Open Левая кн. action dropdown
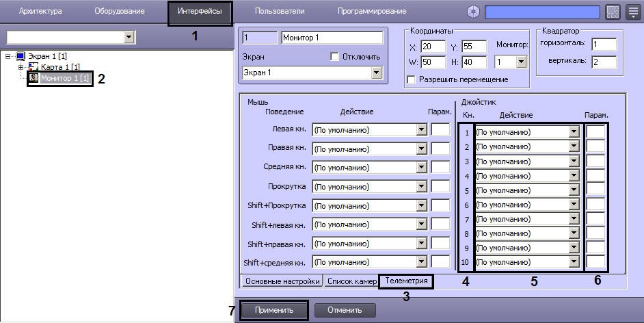The height and width of the screenshot is (323, 644). click(421, 129)
